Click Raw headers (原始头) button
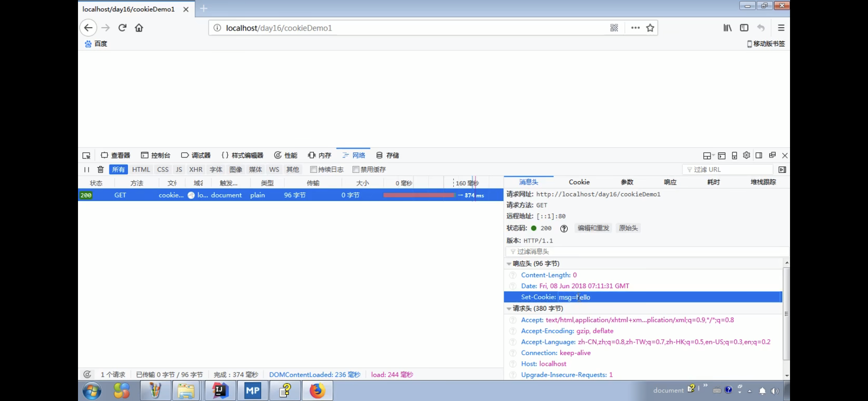The width and height of the screenshot is (868, 401). point(628,228)
